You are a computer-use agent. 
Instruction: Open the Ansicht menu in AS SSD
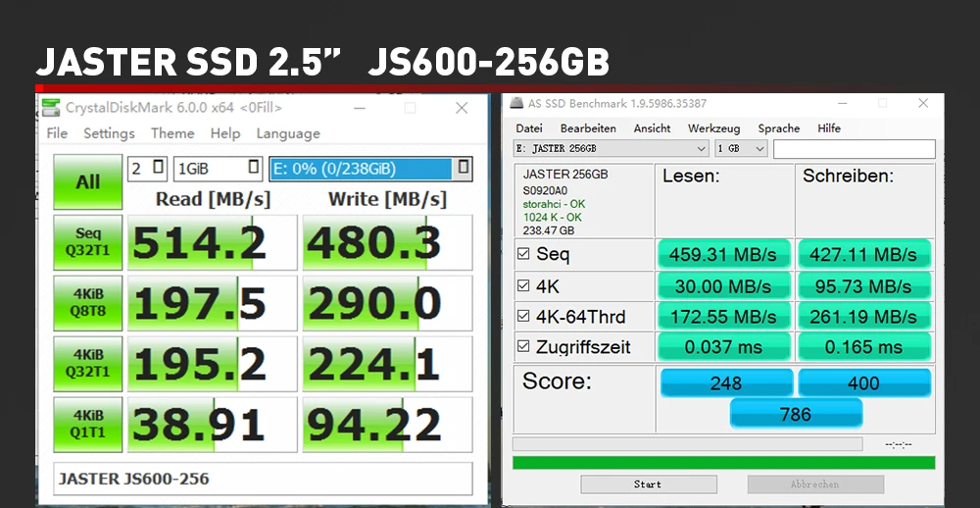(x=652, y=128)
